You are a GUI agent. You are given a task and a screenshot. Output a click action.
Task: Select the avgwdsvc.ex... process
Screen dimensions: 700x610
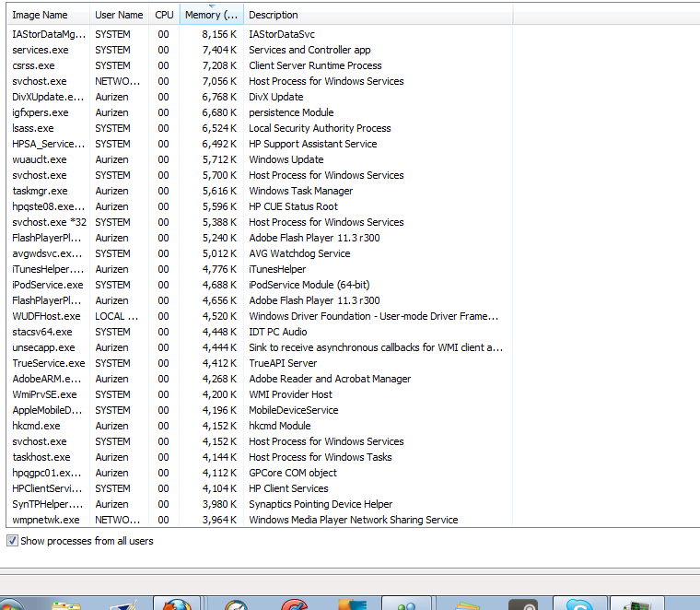pyautogui.click(x=260, y=253)
